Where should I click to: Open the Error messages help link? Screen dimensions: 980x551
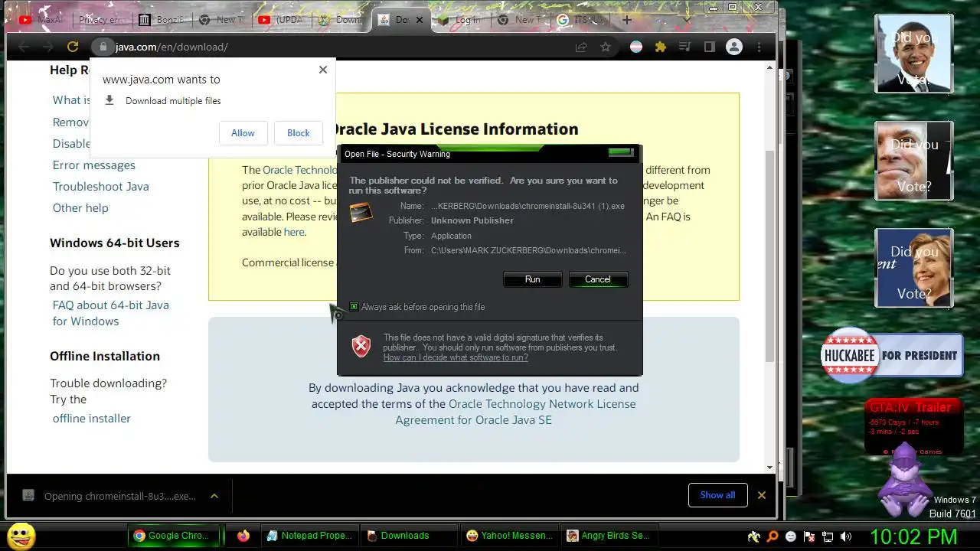pos(94,165)
